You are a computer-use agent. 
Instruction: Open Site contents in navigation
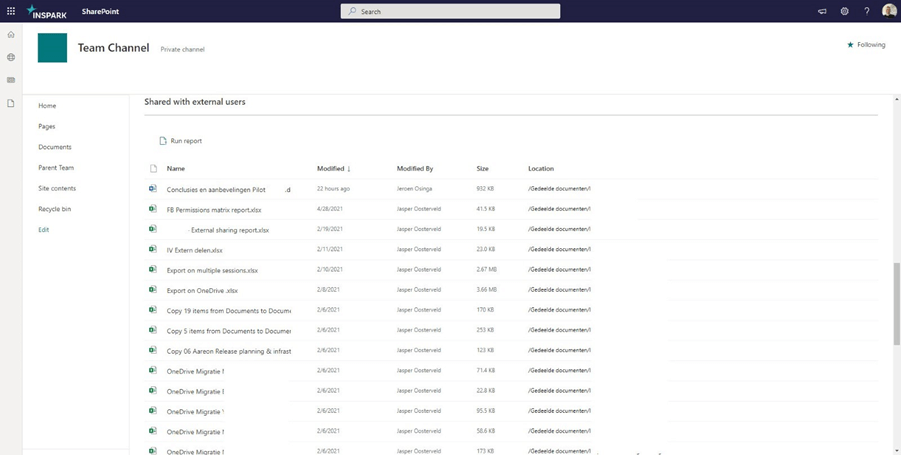[57, 188]
